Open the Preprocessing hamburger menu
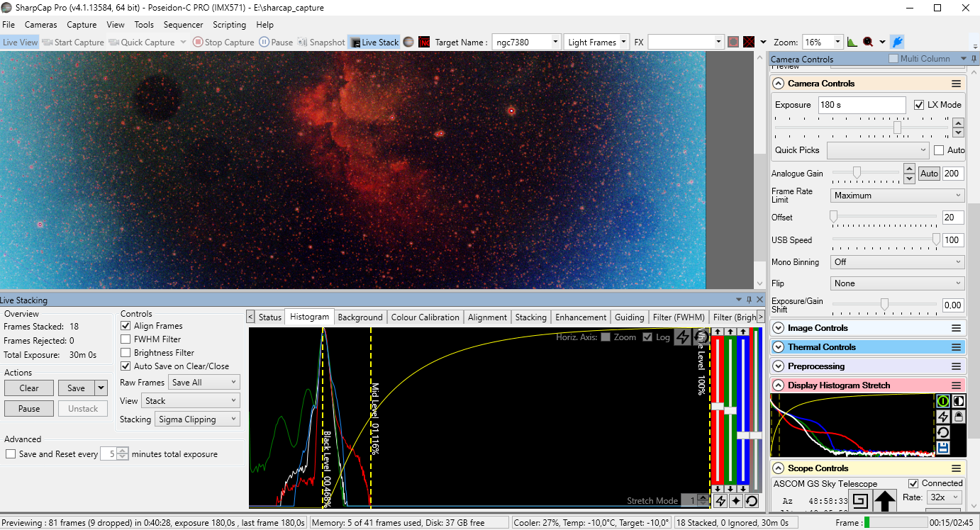 [956, 366]
